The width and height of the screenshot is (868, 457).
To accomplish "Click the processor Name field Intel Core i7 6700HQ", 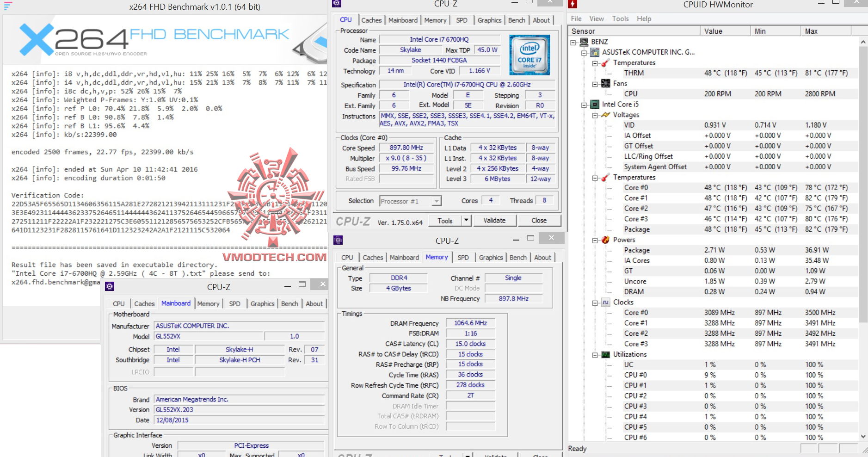I will [x=439, y=40].
